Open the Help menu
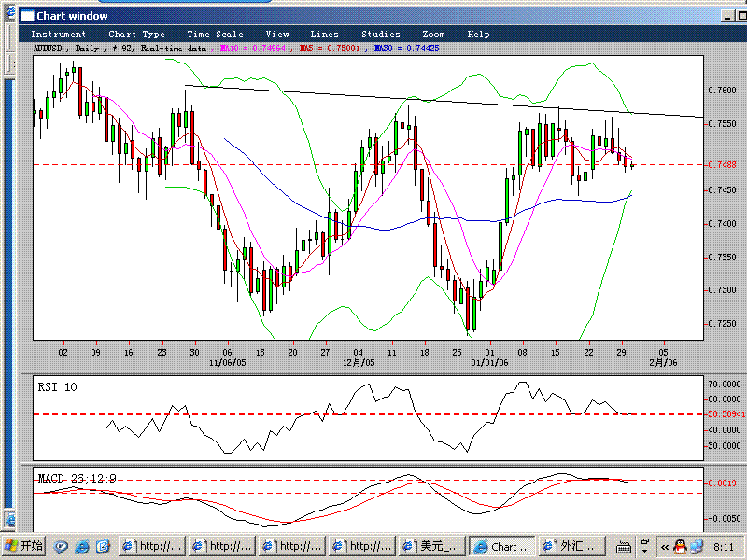 (x=478, y=35)
